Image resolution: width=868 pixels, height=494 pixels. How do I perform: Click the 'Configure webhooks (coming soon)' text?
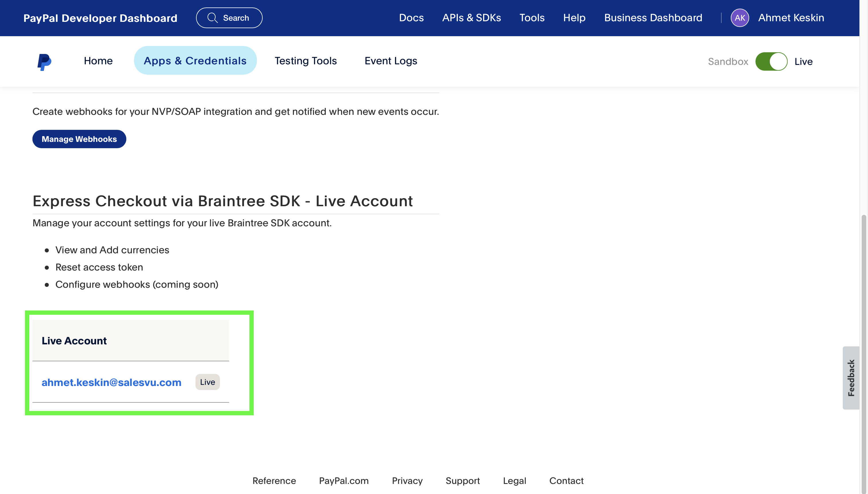click(x=137, y=284)
